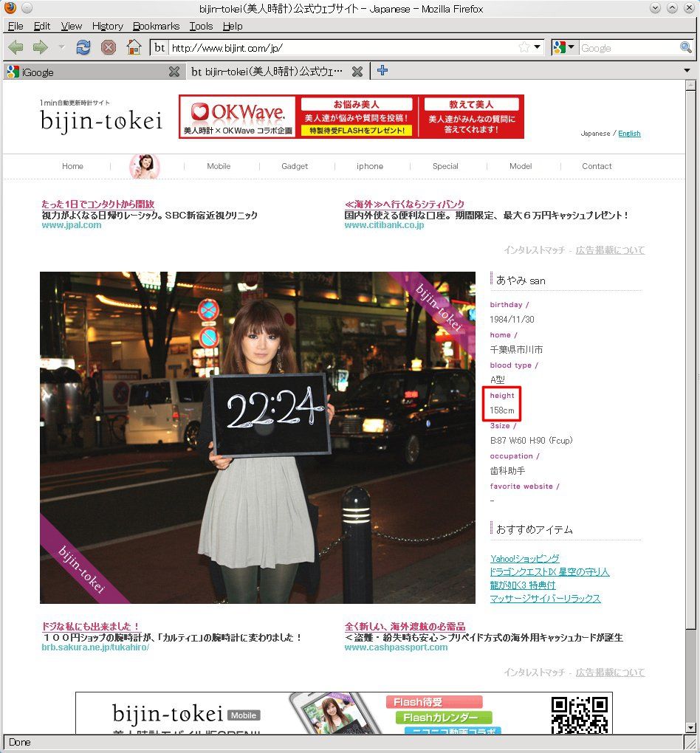Open the Yahoo!ショッピング link

tap(525, 559)
